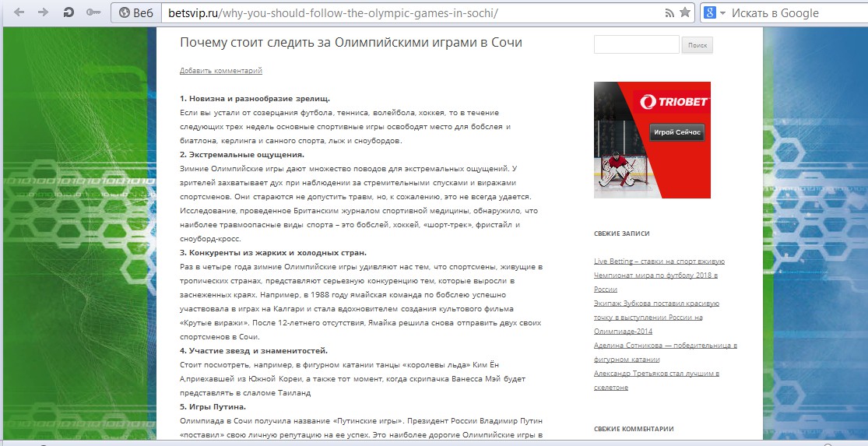This screenshot has height=446, width=868.
Task: Click heading 3. Конкуренты из жарких и холодных стран
Action: click(x=273, y=252)
